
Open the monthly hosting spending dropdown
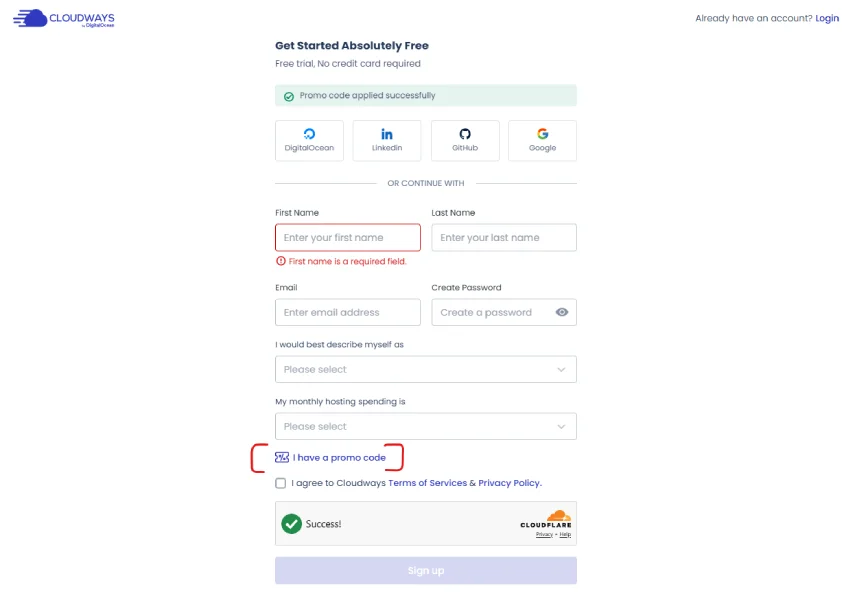point(426,426)
